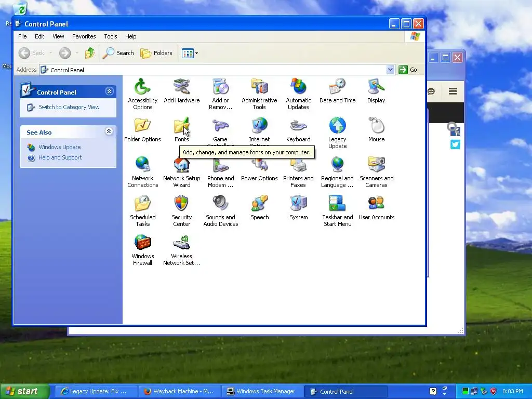
Task: Open the Keyboard settings icon
Action: pos(298,126)
